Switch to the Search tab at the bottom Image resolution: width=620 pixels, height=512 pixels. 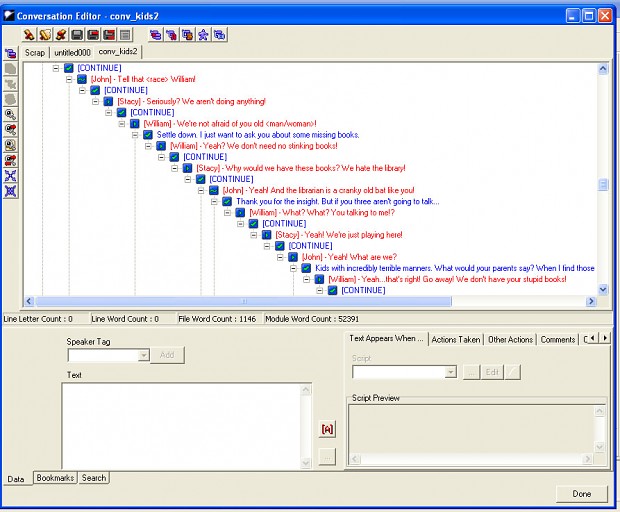coord(94,478)
